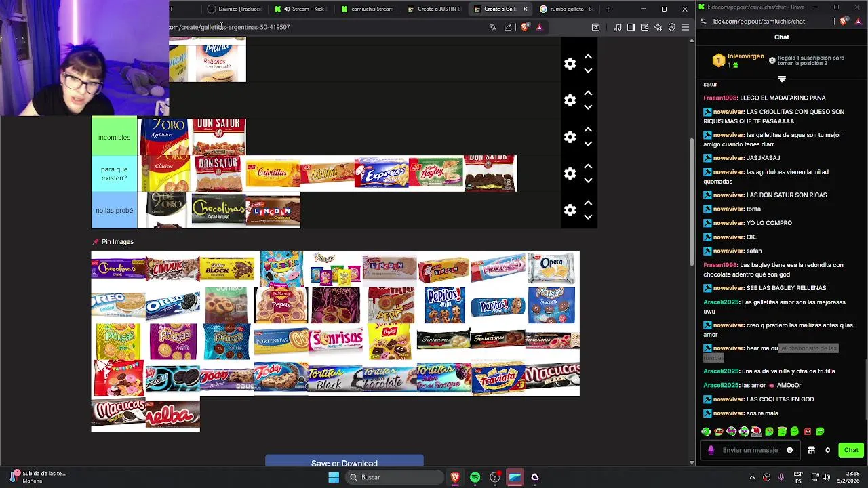
Task: Open Brave browser from the taskbar
Action: [455, 477]
